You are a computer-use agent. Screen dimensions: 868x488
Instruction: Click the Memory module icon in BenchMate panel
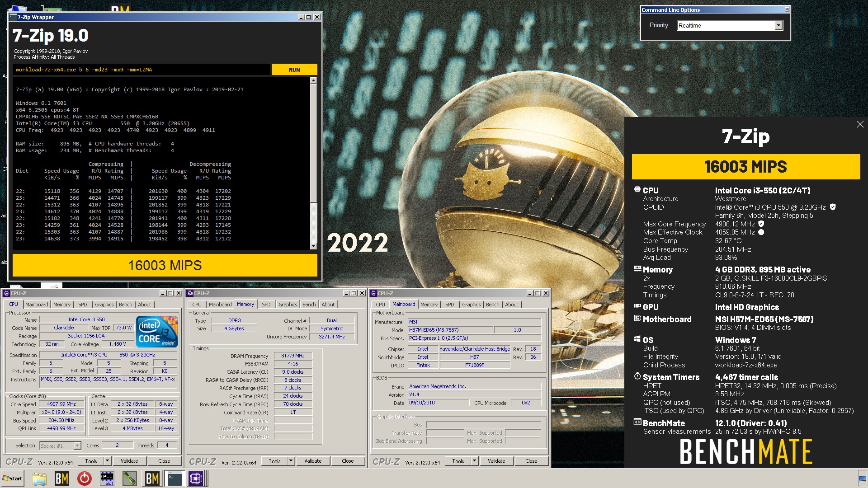click(x=637, y=269)
